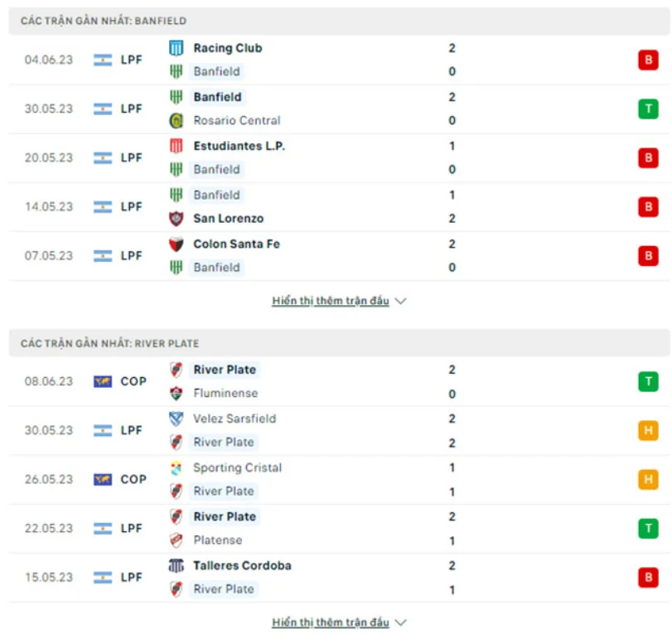The height and width of the screenshot is (644, 672).
Task: Select the Talleres Cordoba crest icon
Action: (x=176, y=566)
